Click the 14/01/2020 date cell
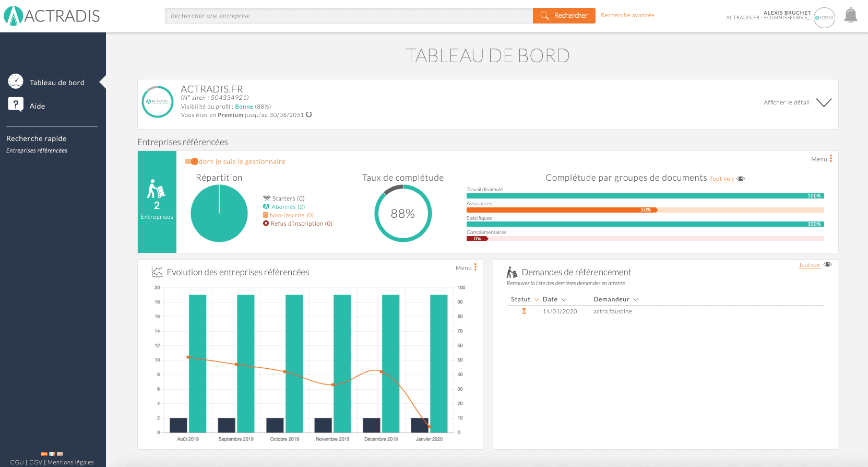Viewport: 868px width, 467px height. pyautogui.click(x=560, y=311)
